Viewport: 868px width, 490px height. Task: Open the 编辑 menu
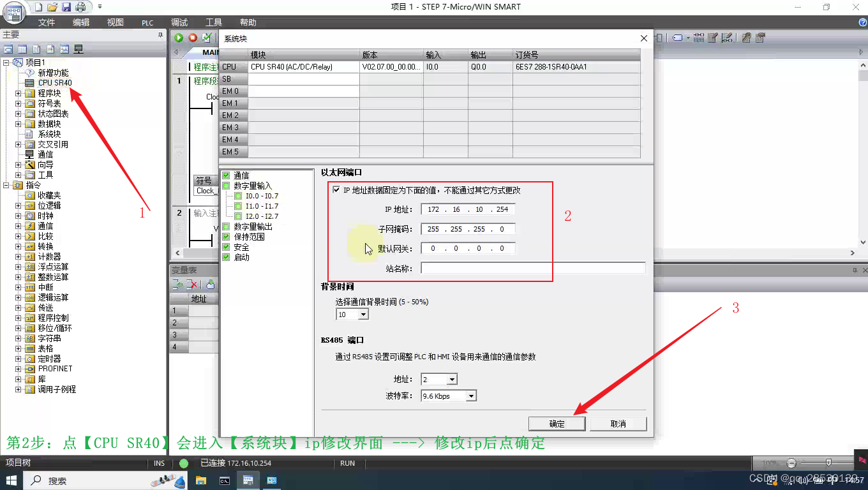[x=81, y=22]
